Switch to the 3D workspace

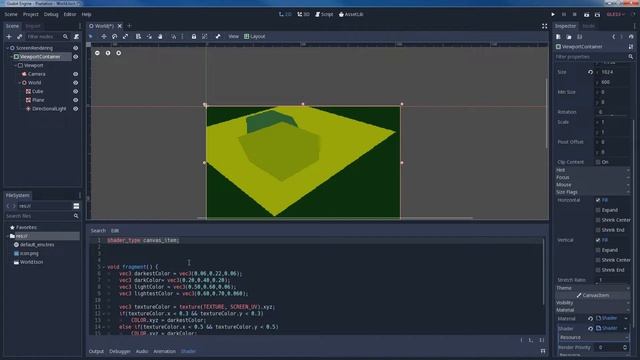(x=303, y=14)
